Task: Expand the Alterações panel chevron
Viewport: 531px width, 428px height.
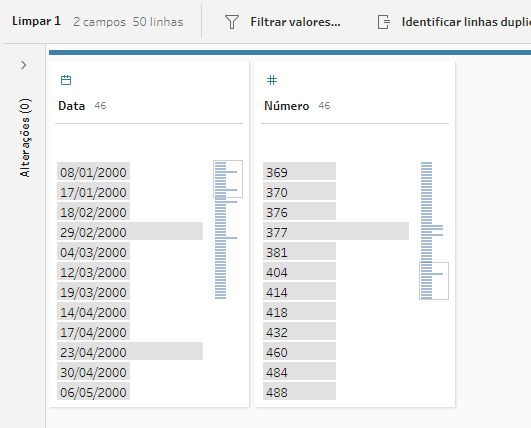Action: point(23,65)
